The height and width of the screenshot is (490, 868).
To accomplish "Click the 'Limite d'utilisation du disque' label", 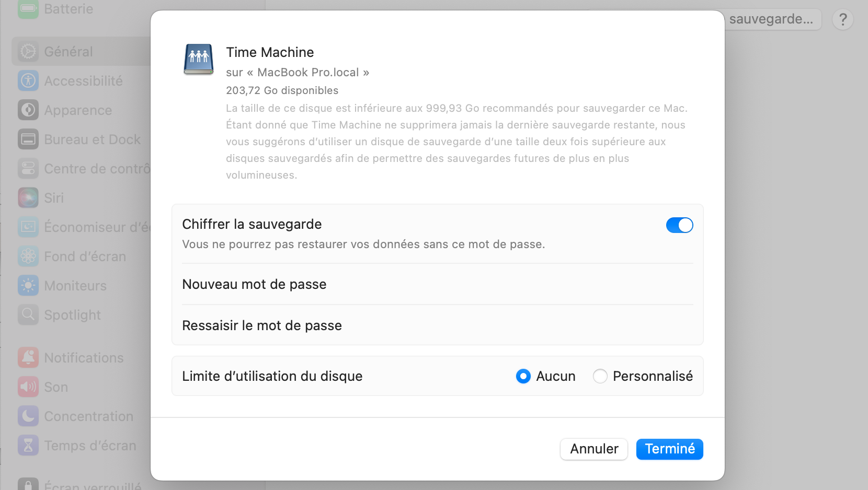I will tap(272, 376).
